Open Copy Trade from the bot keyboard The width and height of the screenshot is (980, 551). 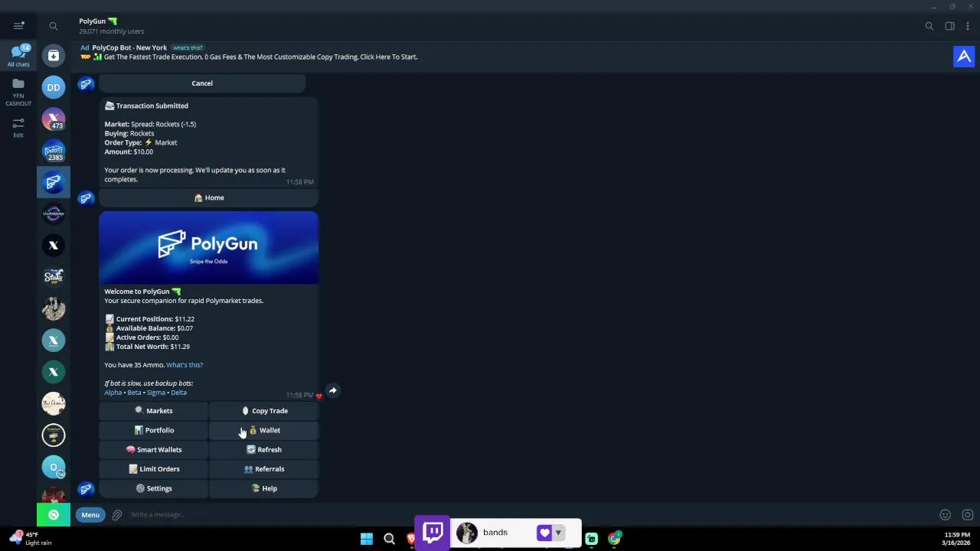(x=264, y=411)
